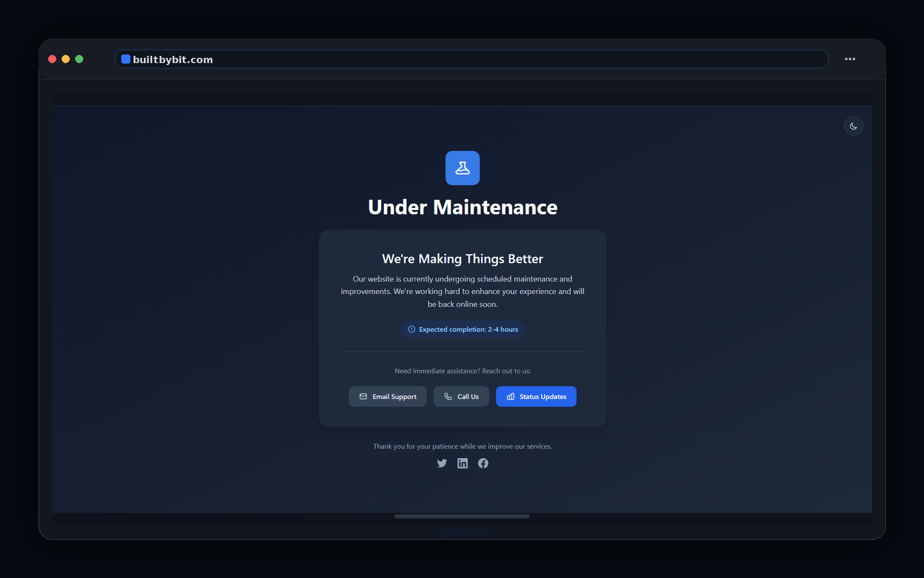
Task: Toggle dark mode with the moon icon
Action: (x=853, y=126)
